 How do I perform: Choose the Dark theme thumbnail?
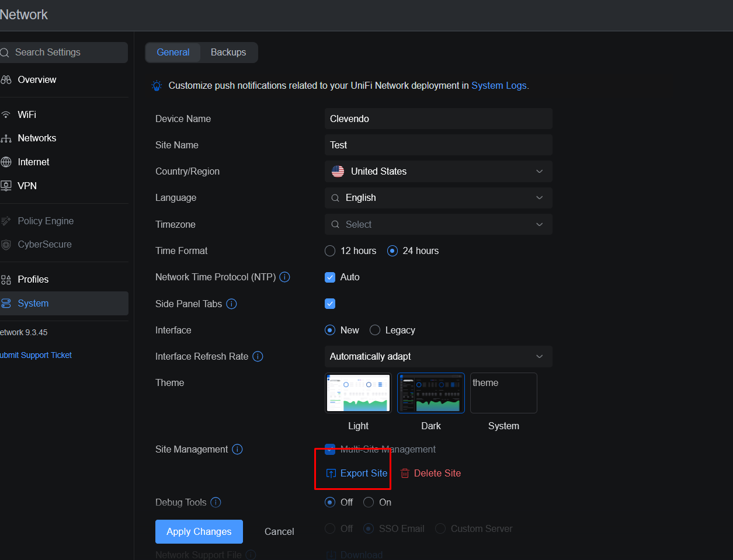431,393
